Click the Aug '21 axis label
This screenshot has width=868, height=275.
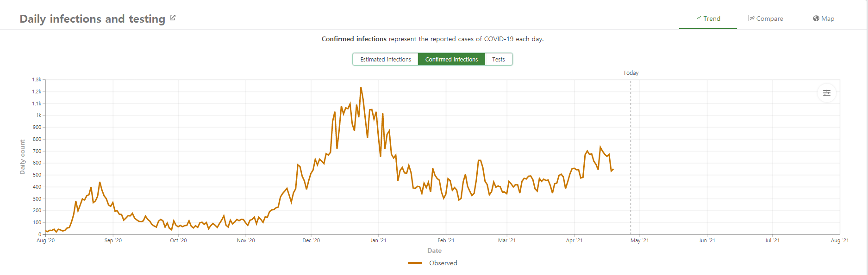(840, 240)
